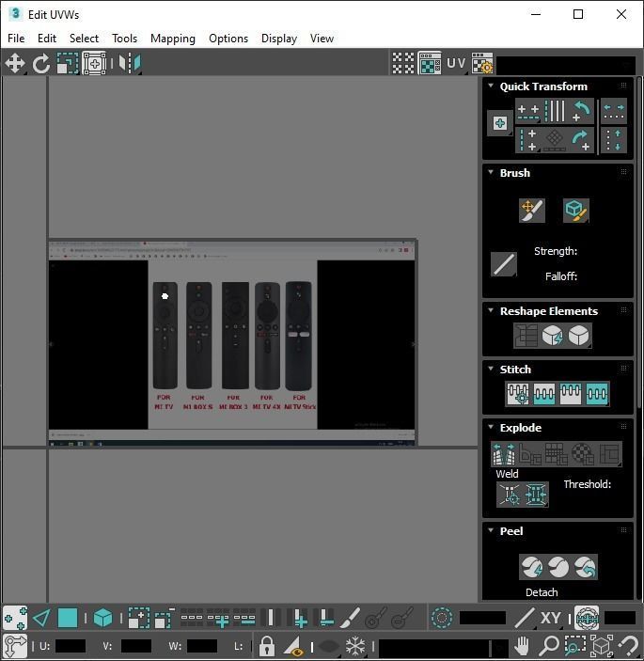Select the Zoom magnifier tool
644x661 pixels.
pos(549,645)
